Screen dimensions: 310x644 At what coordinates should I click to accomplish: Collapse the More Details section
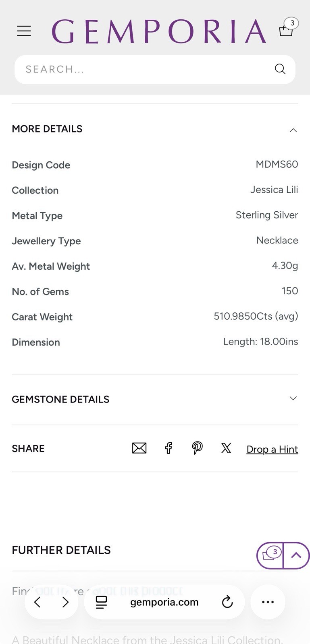pos(155,129)
